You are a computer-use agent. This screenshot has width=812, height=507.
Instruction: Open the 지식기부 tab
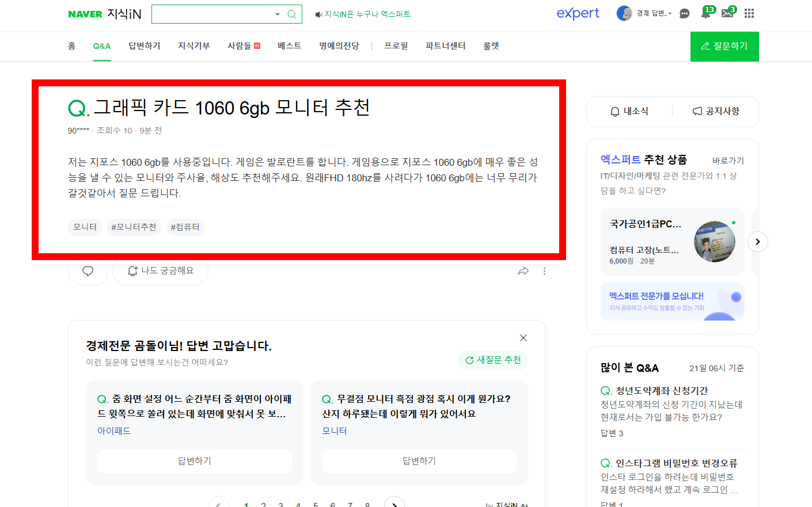click(x=194, y=46)
